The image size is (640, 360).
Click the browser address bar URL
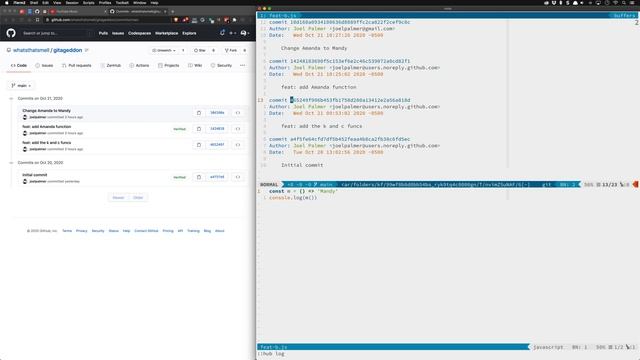pos(95,20)
